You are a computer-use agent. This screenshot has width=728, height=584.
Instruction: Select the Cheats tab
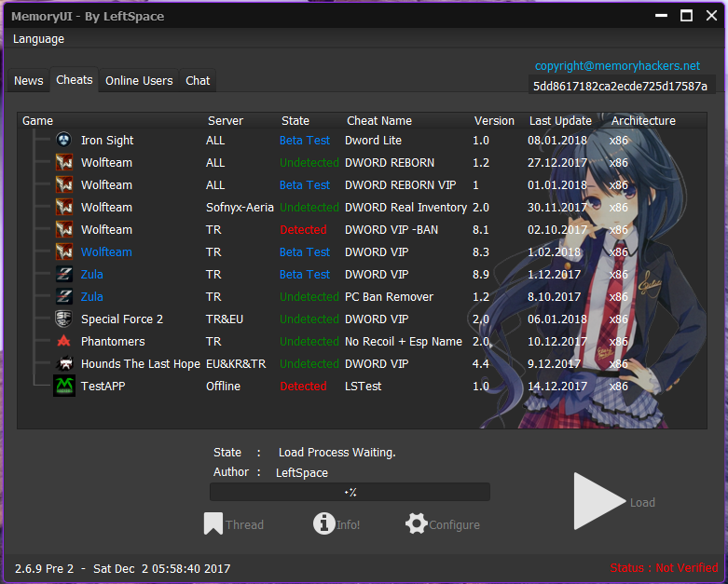pos(75,80)
